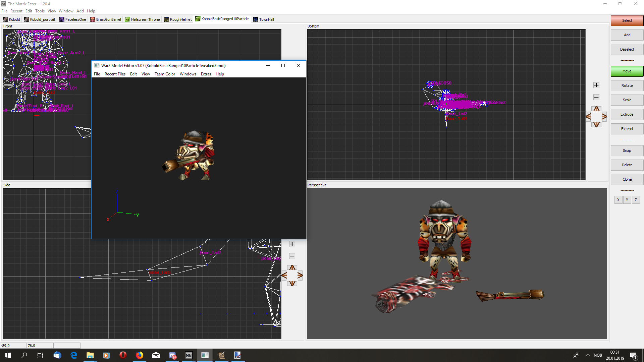Open Matrix Eater Recent menu

(x=16, y=11)
